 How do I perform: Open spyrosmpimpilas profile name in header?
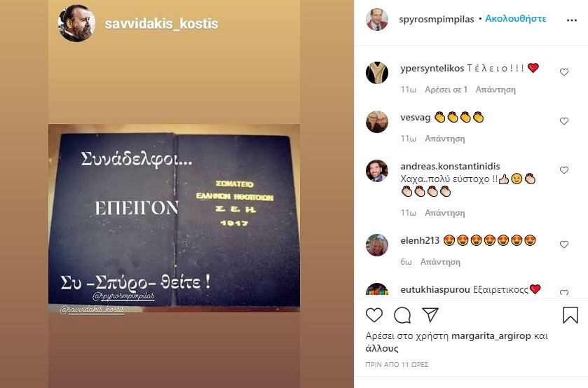pos(437,19)
